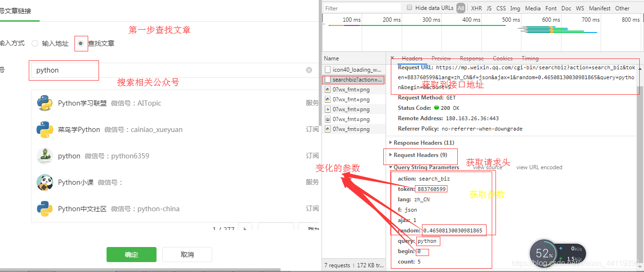
Task: Filter network requests by Doc
Action: click(566, 8)
